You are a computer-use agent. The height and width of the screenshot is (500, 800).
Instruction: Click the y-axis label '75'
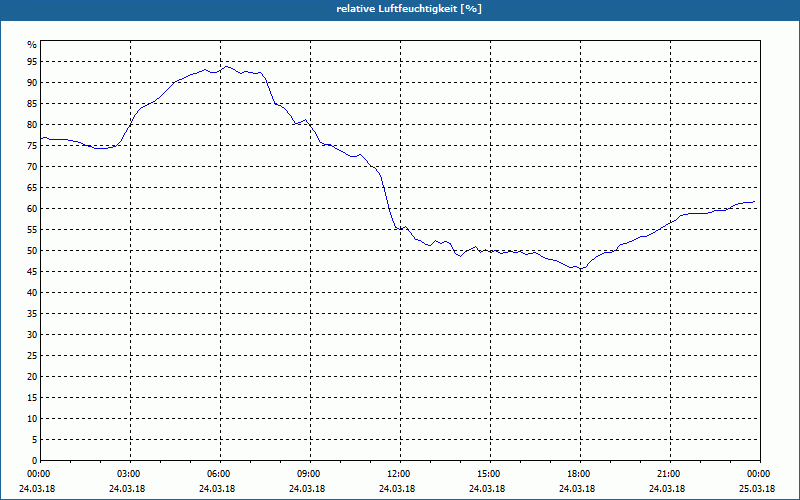32,146
